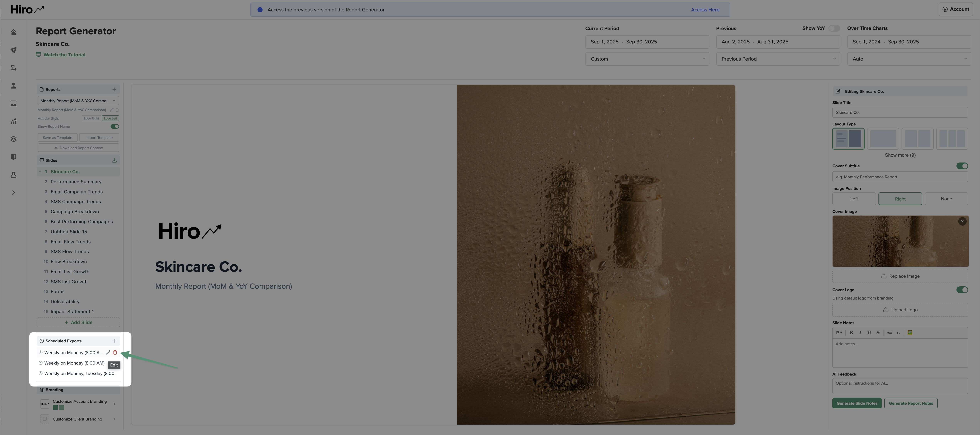The height and width of the screenshot is (435, 980).
Task: Click the Generate Report Notes button
Action: [x=911, y=403]
